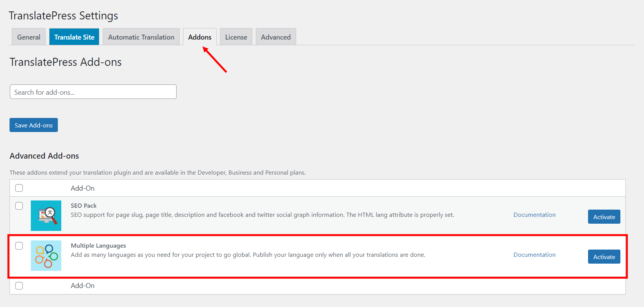Image resolution: width=644 pixels, height=307 pixels.
Task: Open SEO Pack Documentation link
Action: 534,215
